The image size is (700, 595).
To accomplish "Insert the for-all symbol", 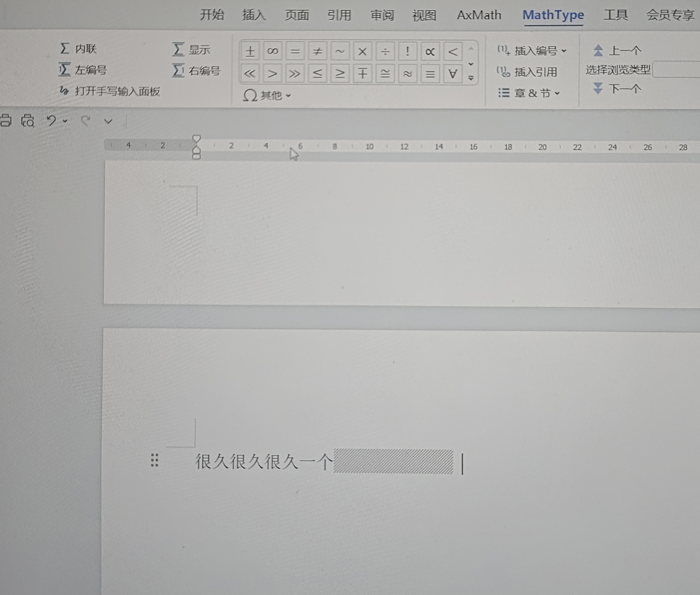I will [452, 73].
